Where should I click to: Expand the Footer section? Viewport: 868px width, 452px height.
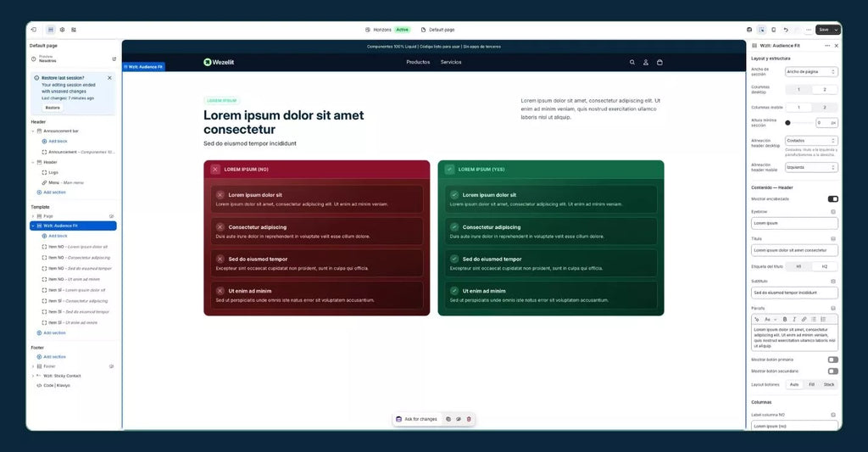click(x=33, y=366)
